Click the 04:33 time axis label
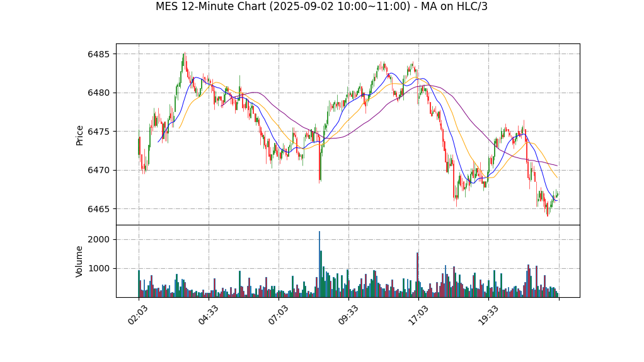644x362 pixels. [x=207, y=315]
